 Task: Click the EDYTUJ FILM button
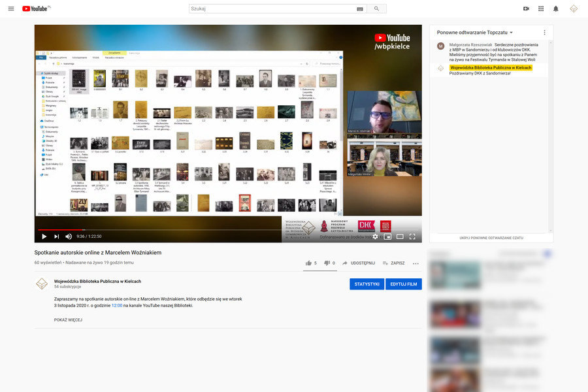404,284
